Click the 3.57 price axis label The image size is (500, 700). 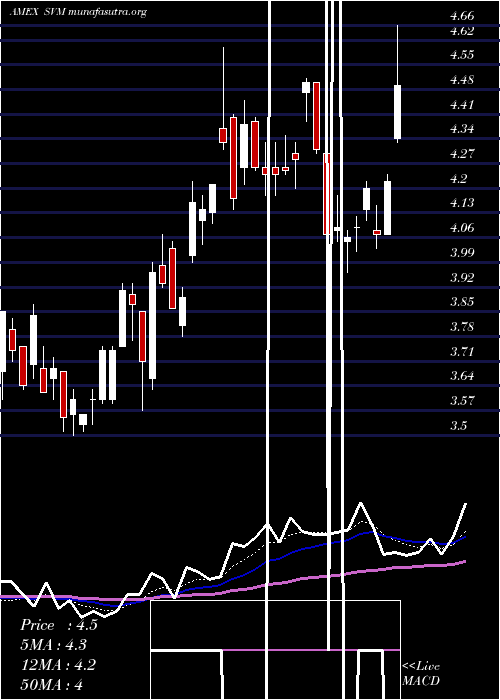tap(462, 400)
